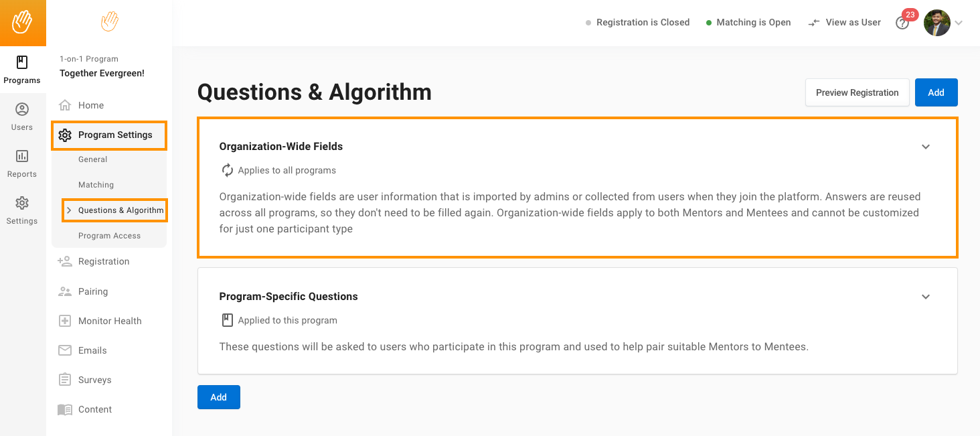980x436 pixels.
Task: Open the global Settings gear icon
Action: [x=22, y=204]
